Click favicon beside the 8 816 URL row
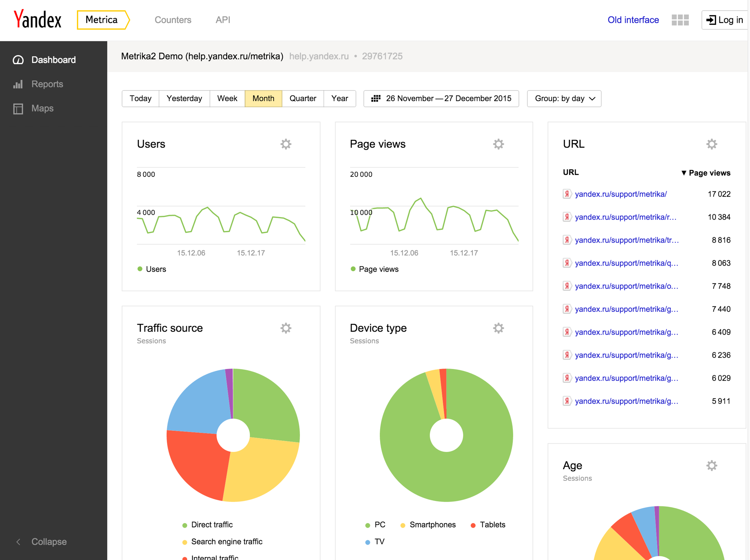The height and width of the screenshot is (560, 750). pos(567,240)
